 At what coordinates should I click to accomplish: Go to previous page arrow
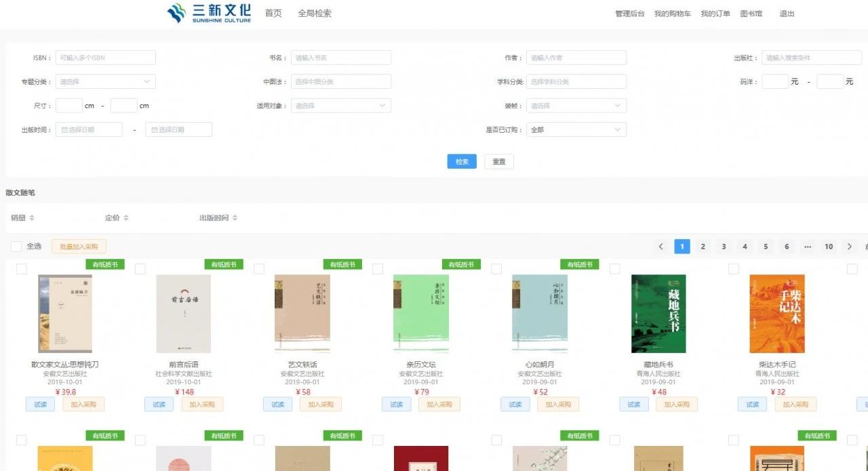[661, 247]
